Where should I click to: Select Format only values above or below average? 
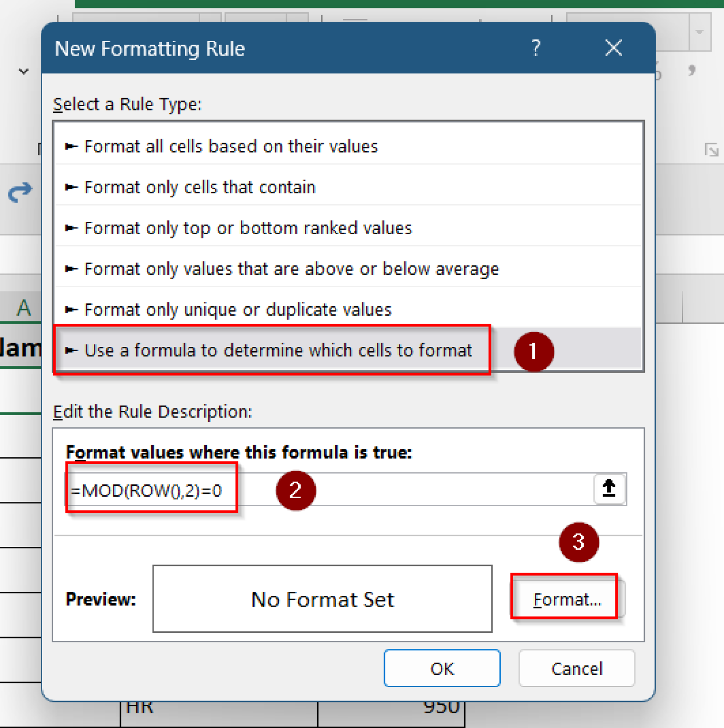pos(291,268)
